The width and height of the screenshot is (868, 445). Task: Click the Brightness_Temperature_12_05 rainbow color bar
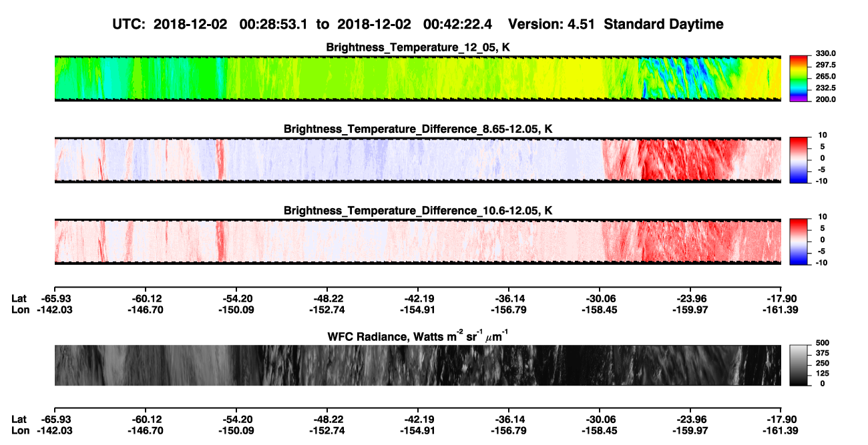click(800, 76)
